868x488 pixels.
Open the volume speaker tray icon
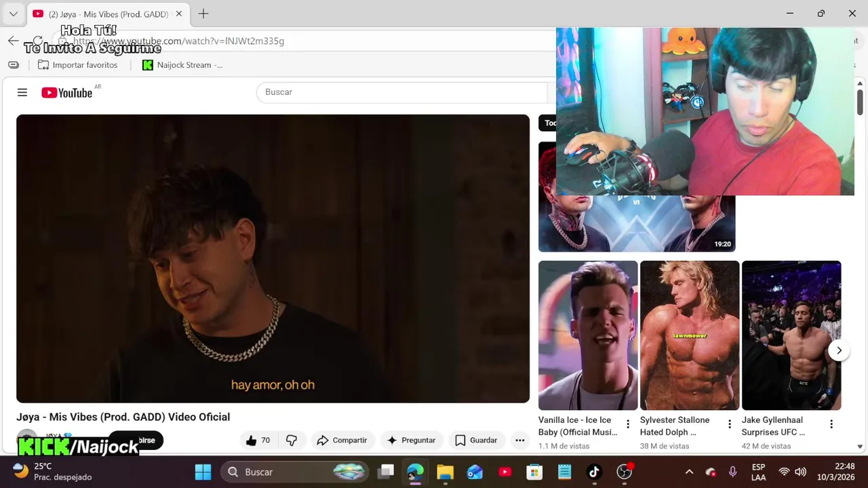pyautogui.click(x=800, y=472)
